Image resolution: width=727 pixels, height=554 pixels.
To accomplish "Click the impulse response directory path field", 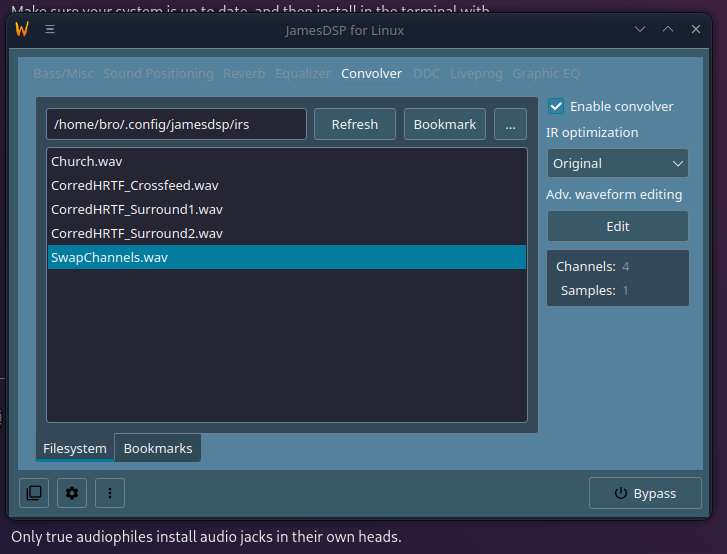I will pyautogui.click(x=176, y=124).
